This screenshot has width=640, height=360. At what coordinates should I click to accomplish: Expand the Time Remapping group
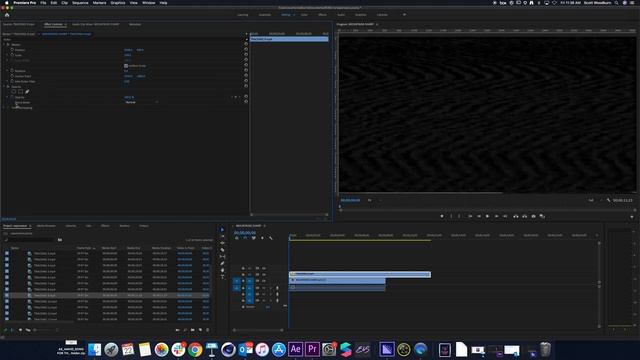[x=4, y=108]
